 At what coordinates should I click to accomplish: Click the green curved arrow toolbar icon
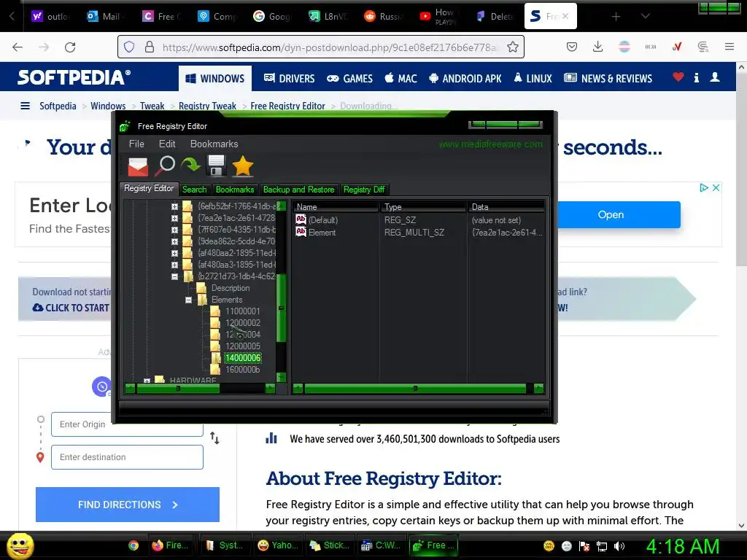click(x=190, y=166)
